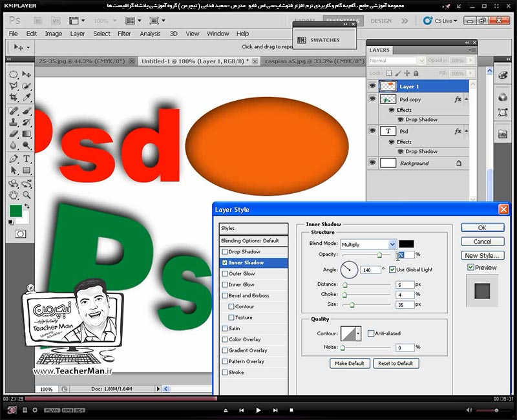Select the Hand tool

point(13,195)
